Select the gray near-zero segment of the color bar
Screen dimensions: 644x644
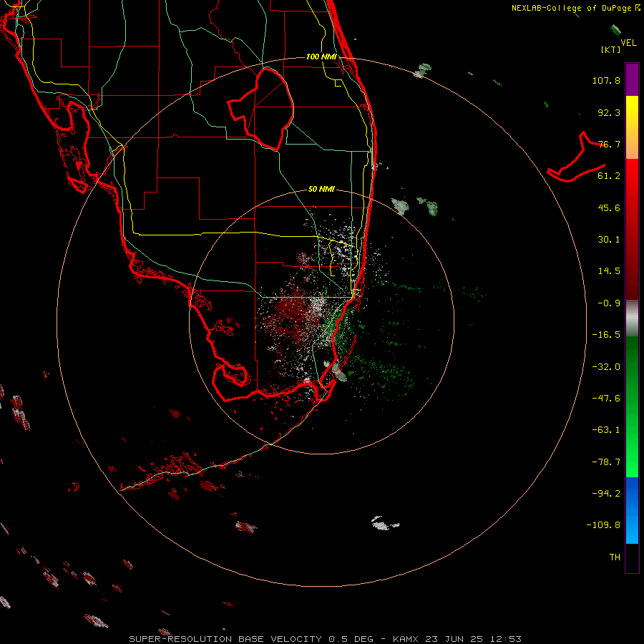coord(632,318)
